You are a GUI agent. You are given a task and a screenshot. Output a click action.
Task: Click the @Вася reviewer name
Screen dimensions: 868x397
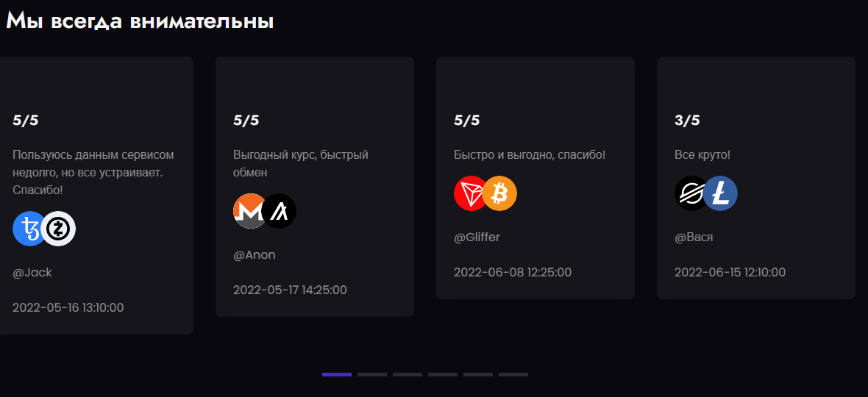tap(694, 237)
